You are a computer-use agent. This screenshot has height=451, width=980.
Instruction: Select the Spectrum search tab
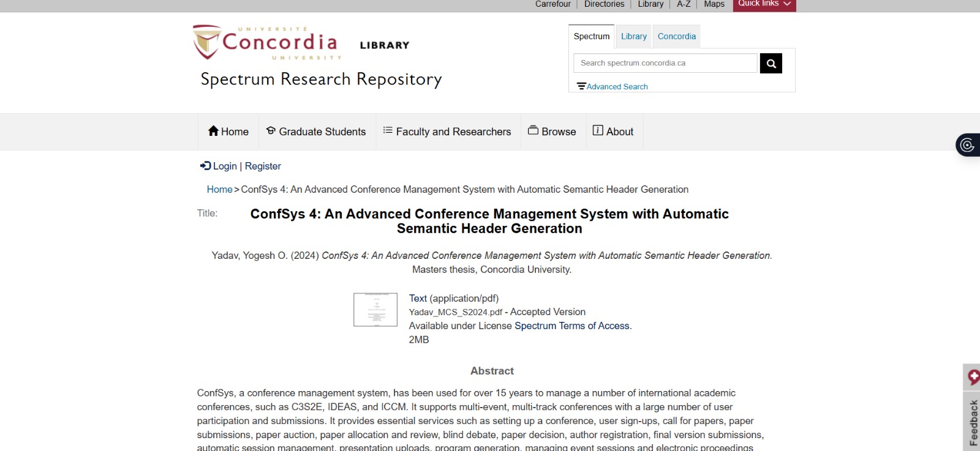pyautogui.click(x=591, y=37)
